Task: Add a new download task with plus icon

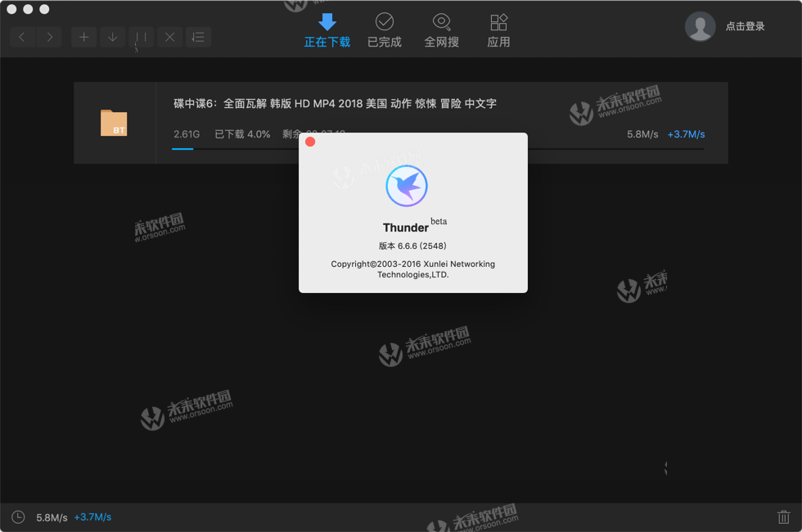Action: tap(83, 37)
